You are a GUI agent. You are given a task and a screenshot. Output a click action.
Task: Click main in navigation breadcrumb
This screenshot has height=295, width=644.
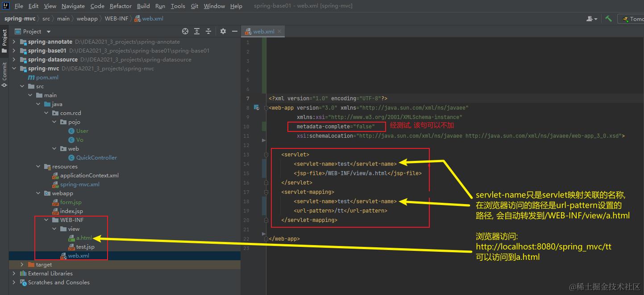click(x=63, y=19)
